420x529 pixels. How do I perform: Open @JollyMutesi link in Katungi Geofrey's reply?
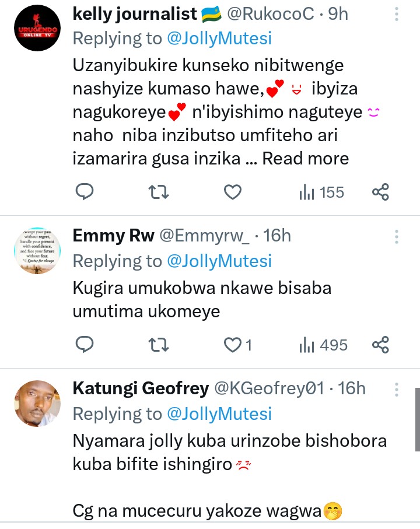[x=219, y=414]
